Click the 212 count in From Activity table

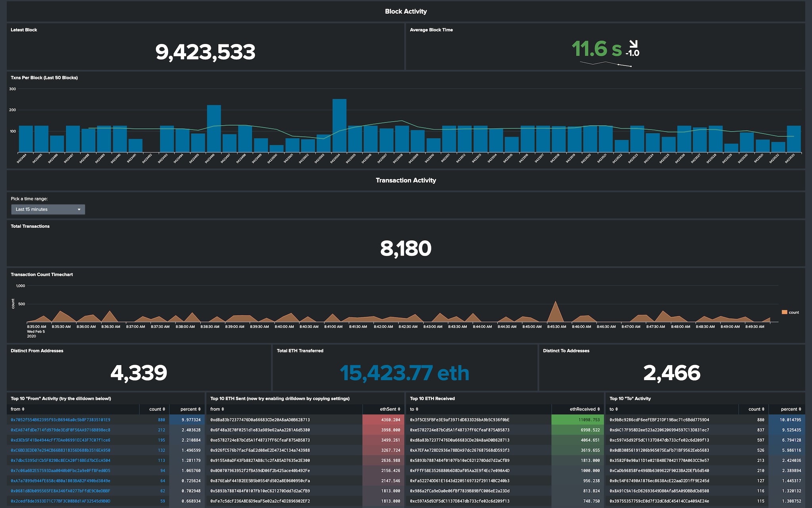coord(161,430)
